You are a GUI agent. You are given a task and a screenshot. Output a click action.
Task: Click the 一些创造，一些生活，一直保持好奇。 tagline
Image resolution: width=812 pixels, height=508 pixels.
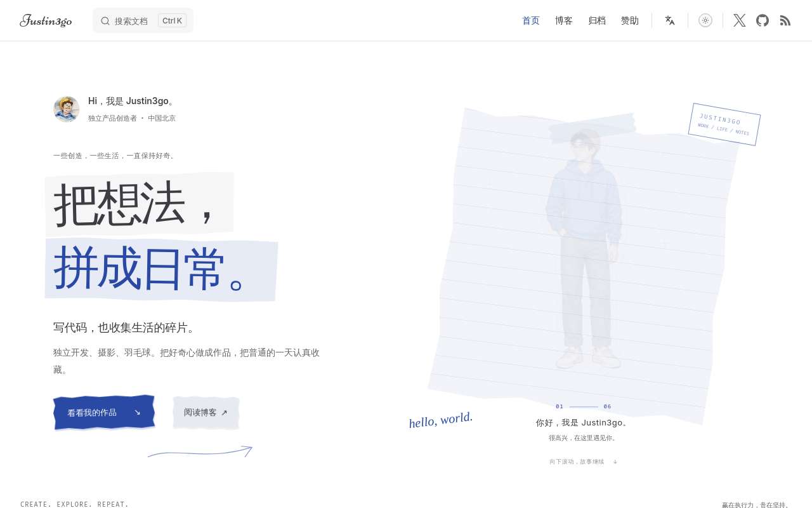(x=115, y=156)
